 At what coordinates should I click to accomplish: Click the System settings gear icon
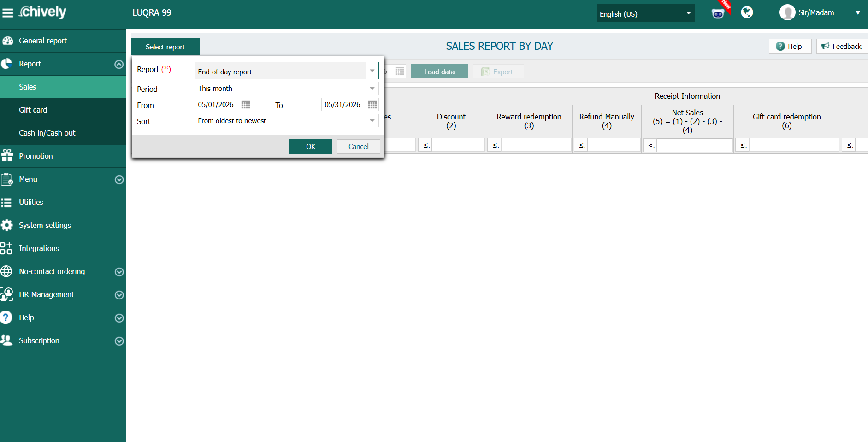(x=7, y=225)
